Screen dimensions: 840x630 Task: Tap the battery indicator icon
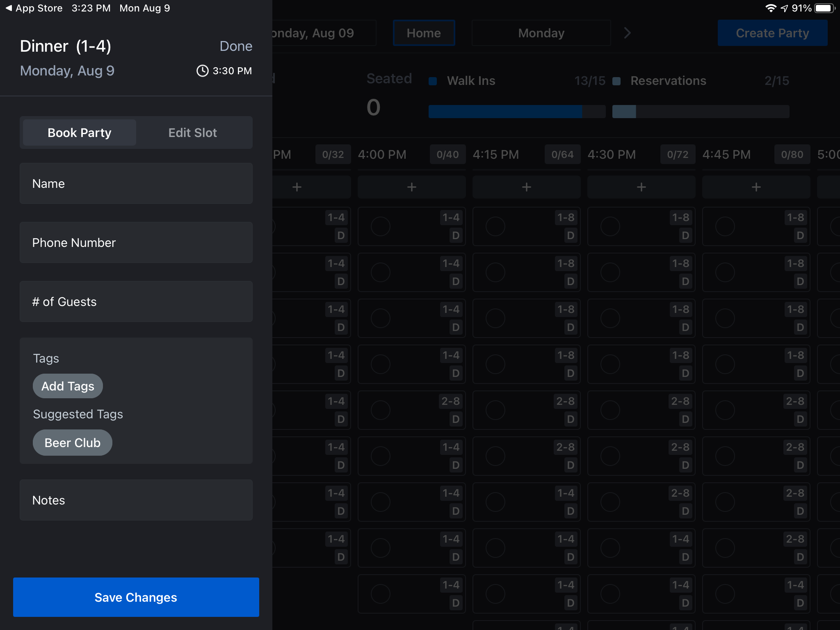click(824, 8)
